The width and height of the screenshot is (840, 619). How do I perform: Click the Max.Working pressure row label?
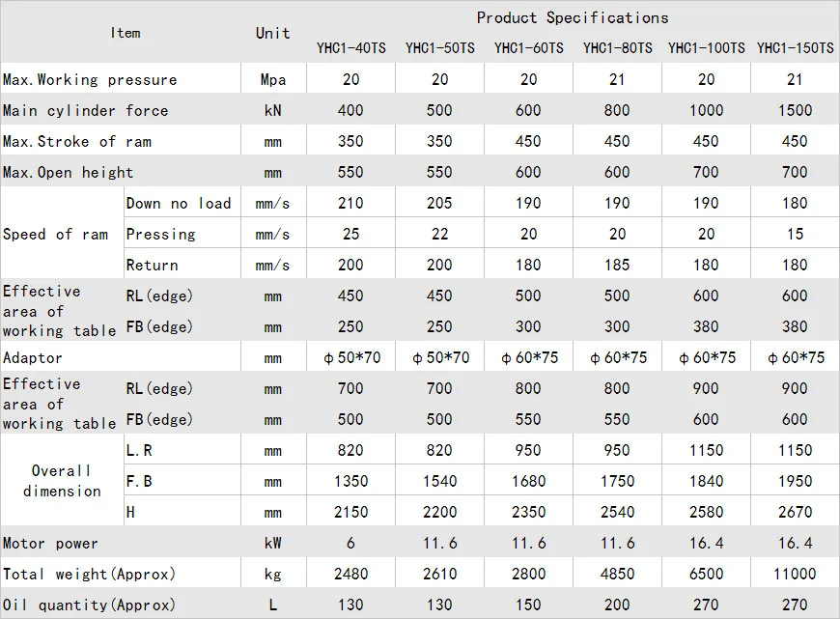click(90, 80)
